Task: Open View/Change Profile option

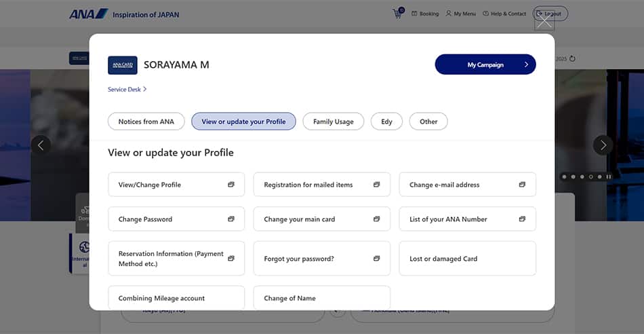Action: point(176,185)
